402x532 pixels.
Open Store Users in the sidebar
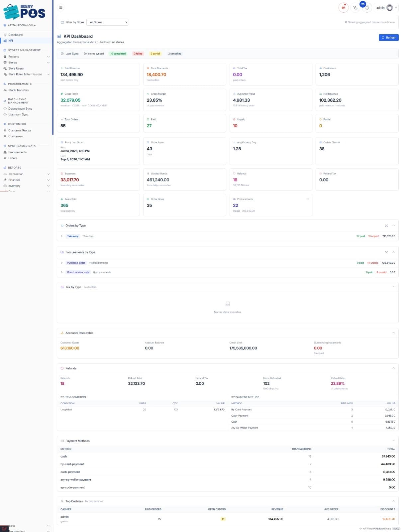pyautogui.click(x=16, y=68)
